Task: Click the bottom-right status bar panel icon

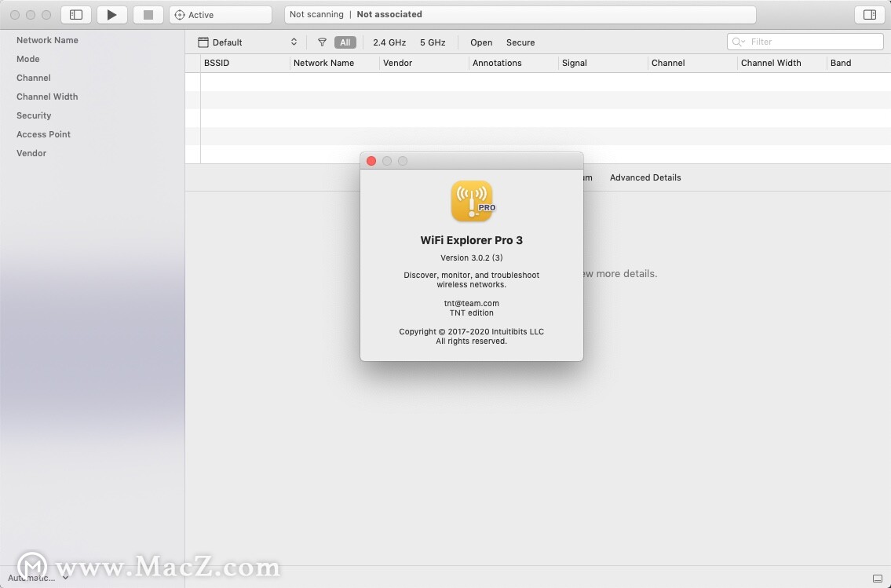Action: (878, 579)
